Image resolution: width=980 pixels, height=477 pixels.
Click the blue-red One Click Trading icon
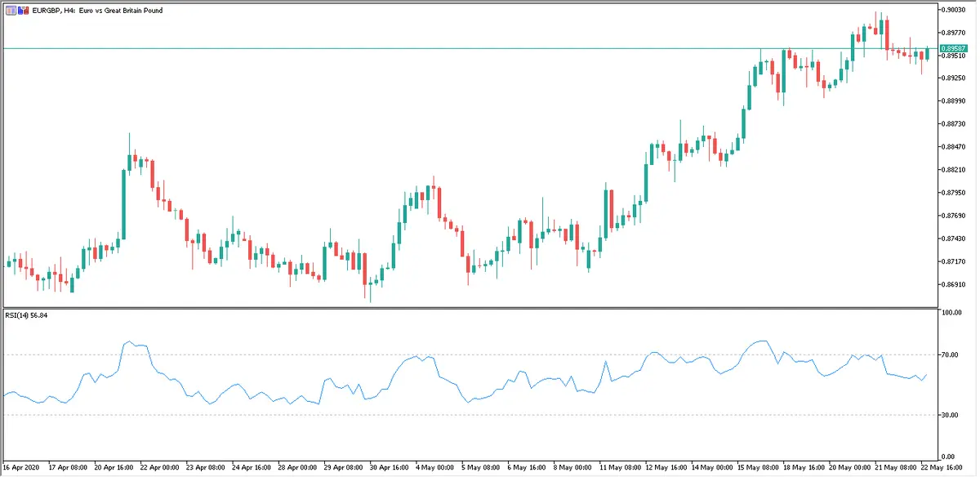pyautogui.click(x=22, y=10)
